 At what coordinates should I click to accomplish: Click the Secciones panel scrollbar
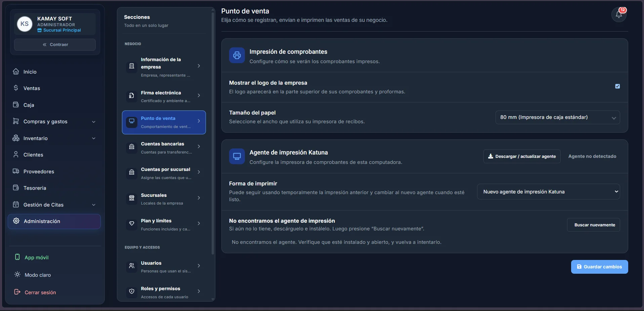click(x=213, y=134)
